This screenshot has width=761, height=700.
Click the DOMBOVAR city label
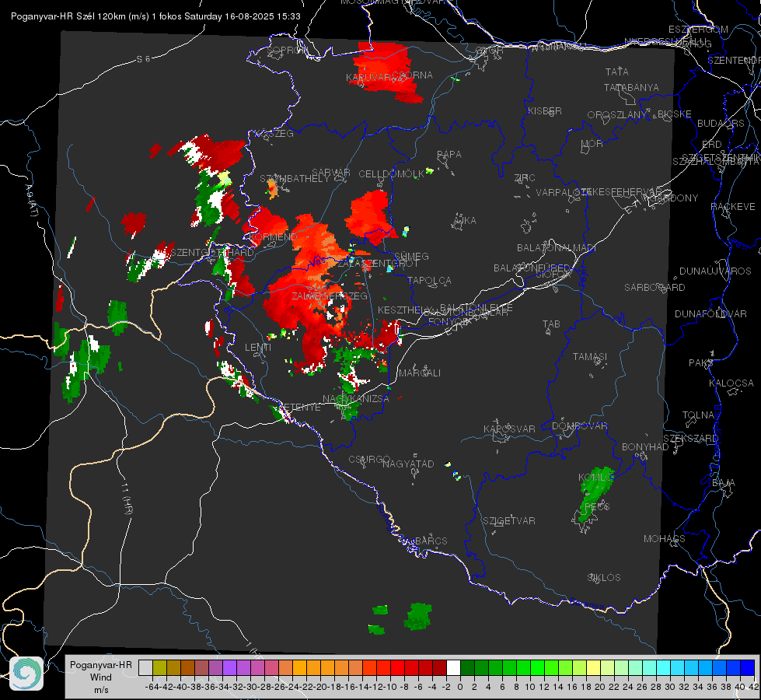pos(579,426)
